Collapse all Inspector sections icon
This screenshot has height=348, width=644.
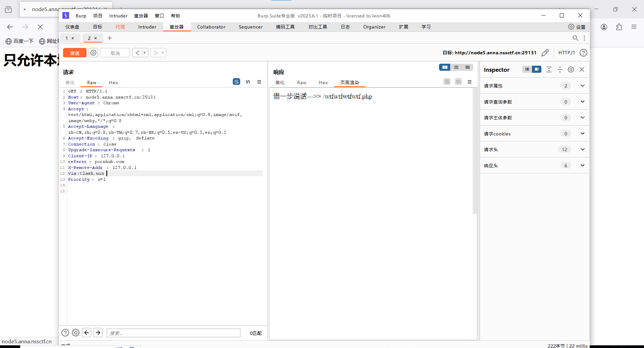[560, 69]
